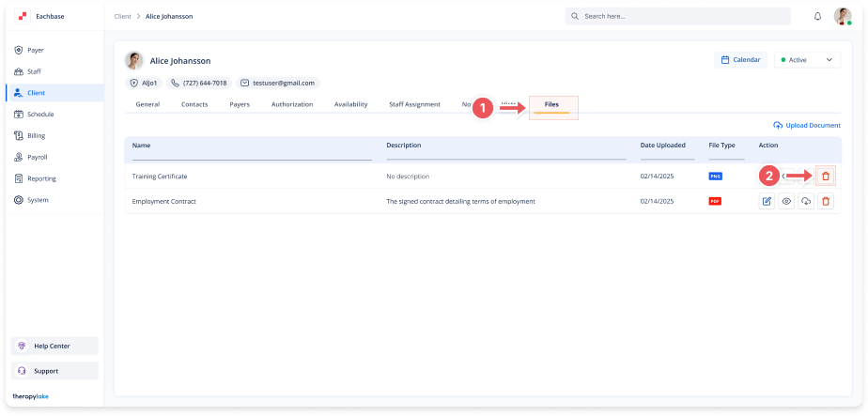Click the Employment Contract upload date
This screenshot has height=416, width=868.
point(657,201)
